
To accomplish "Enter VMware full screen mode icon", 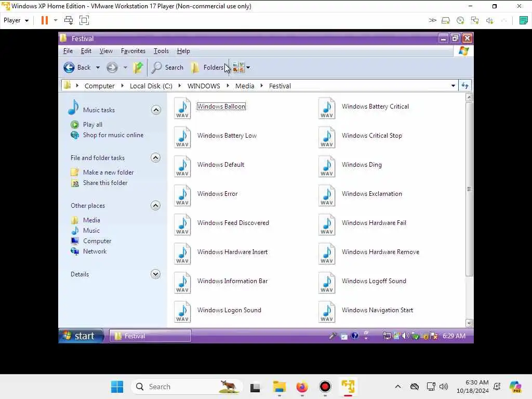I will coord(84,20).
